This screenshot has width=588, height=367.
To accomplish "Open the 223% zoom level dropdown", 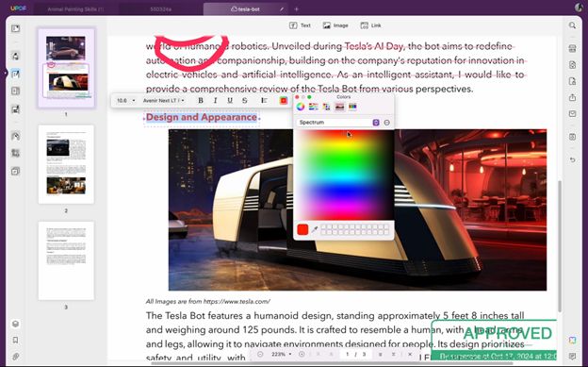I will pos(281,354).
